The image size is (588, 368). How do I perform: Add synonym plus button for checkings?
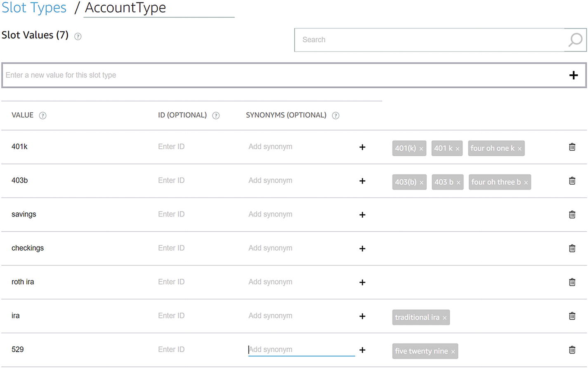(x=362, y=249)
